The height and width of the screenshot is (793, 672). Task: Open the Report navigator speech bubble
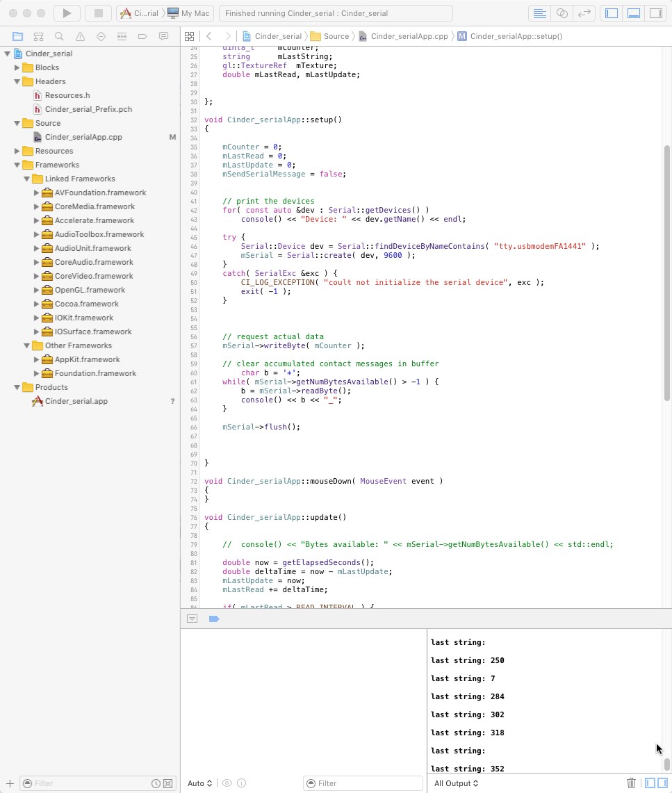(x=163, y=36)
